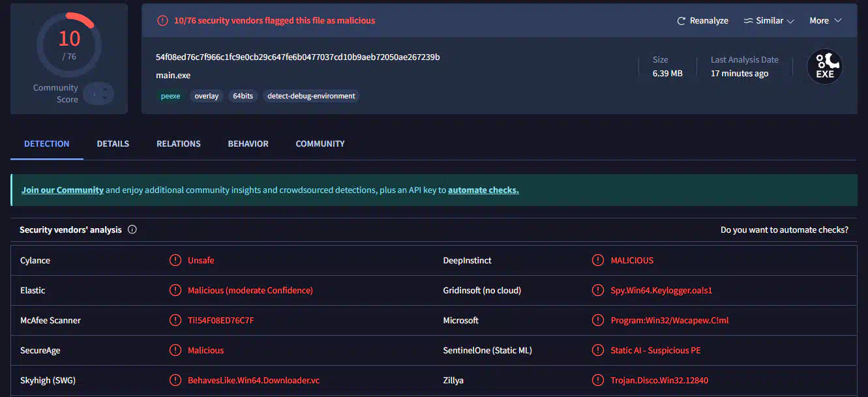Click the warning icon next to DeepInstinct's MALICIOUS
868x397 pixels.
(x=598, y=260)
